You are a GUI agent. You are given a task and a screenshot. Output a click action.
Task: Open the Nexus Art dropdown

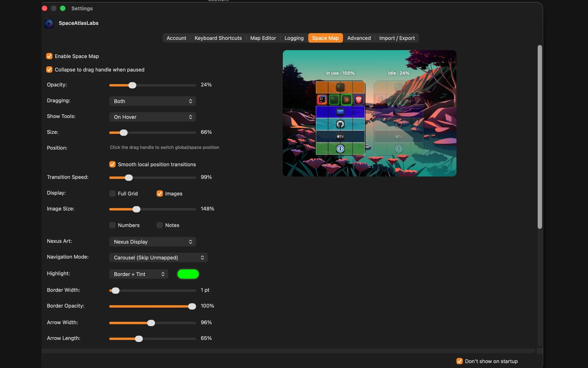click(x=152, y=242)
